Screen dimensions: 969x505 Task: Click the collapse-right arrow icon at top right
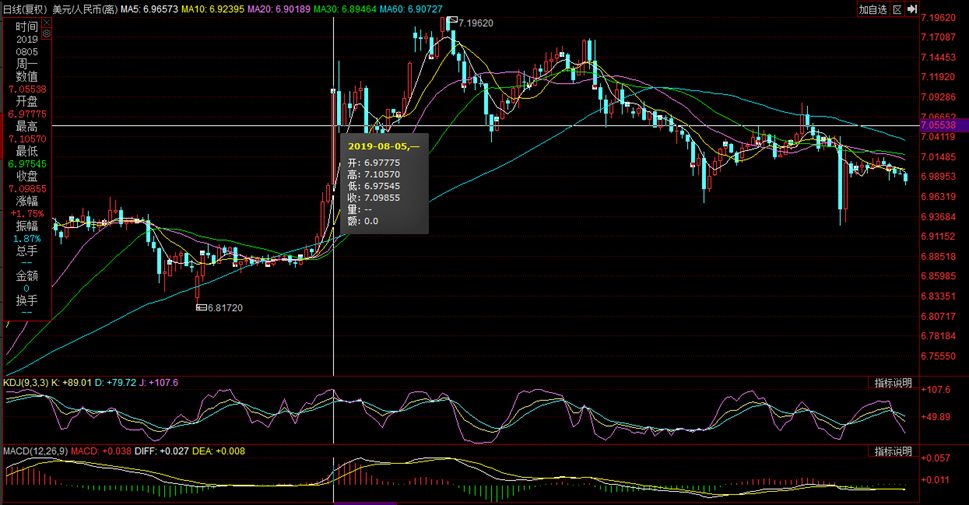912,9
